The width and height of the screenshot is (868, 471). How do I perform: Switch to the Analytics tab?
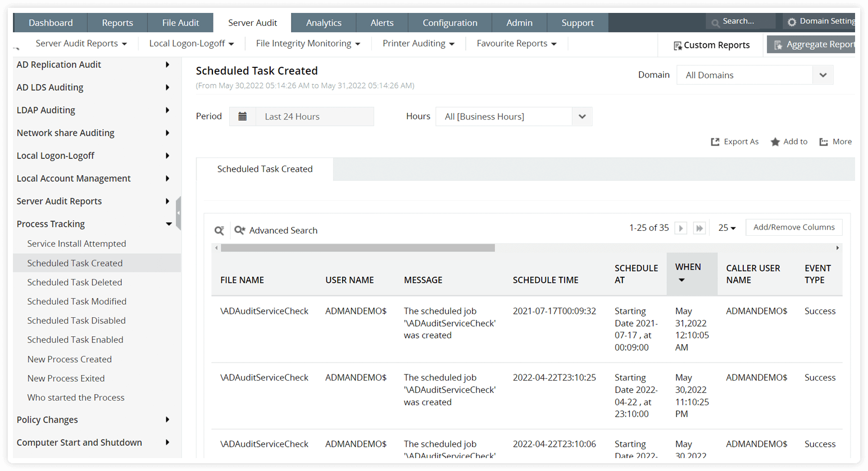coord(324,22)
